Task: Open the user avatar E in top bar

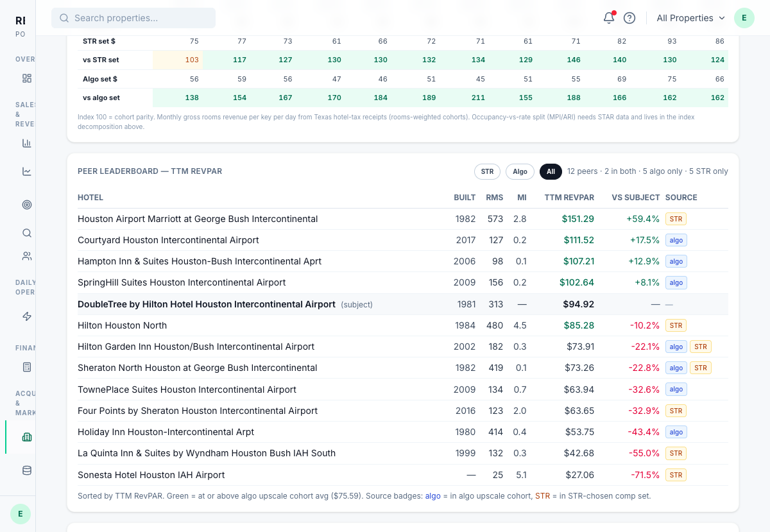Action: click(x=744, y=18)
